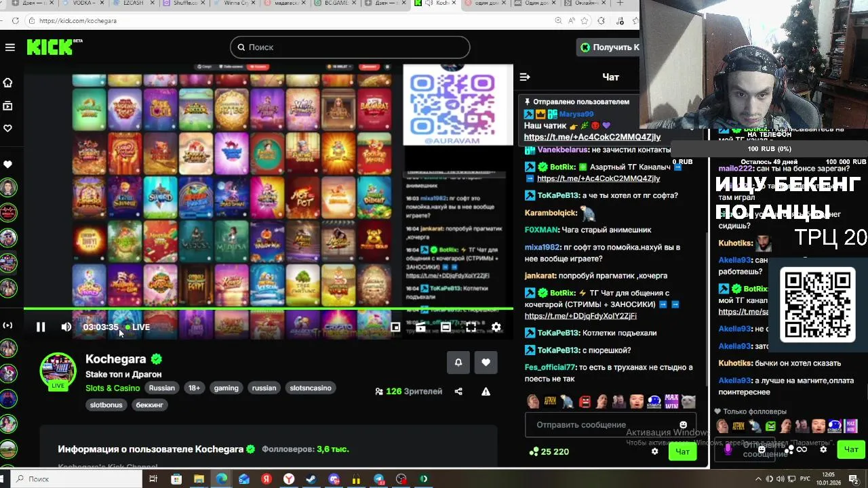The image size is (868, 488).
Task: Open the Browse icon below Home in the sidebar
Action: point(8,106)
